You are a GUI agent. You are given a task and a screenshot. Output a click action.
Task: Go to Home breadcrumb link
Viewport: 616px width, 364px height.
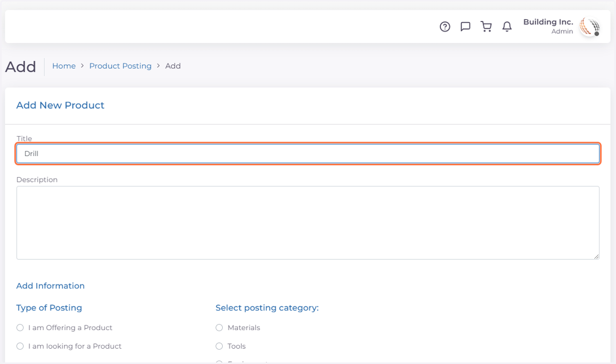tap(64, 66)
